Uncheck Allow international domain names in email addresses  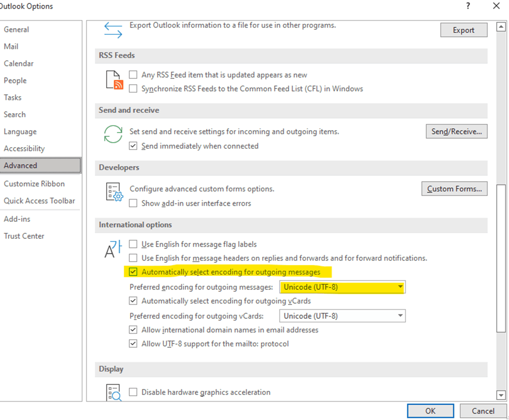coord(133,330)
